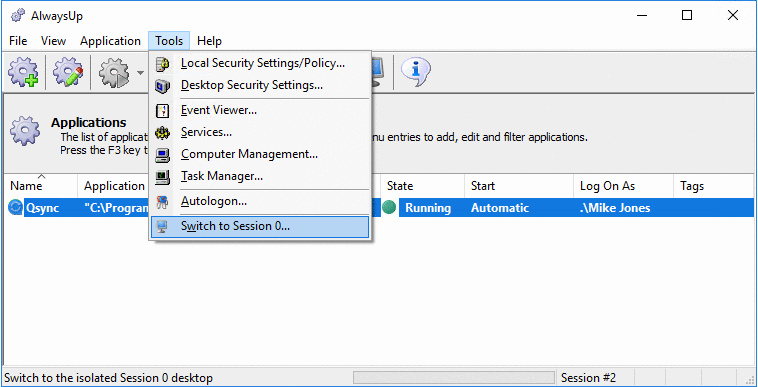
Task: Open the Application menu
Action: 110,41
